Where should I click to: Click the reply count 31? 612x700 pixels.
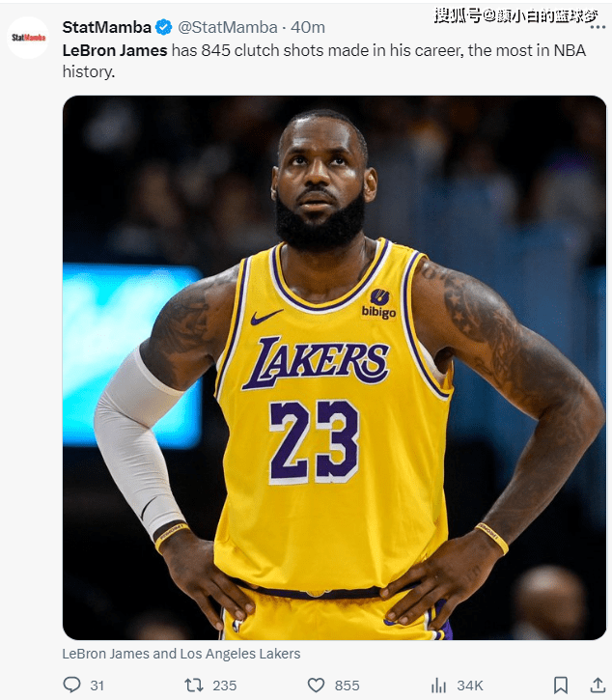(97, 686)
